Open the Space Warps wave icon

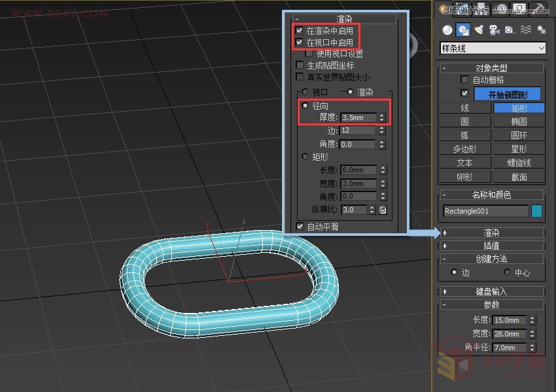pyautogui.click(x=525, y=30)
